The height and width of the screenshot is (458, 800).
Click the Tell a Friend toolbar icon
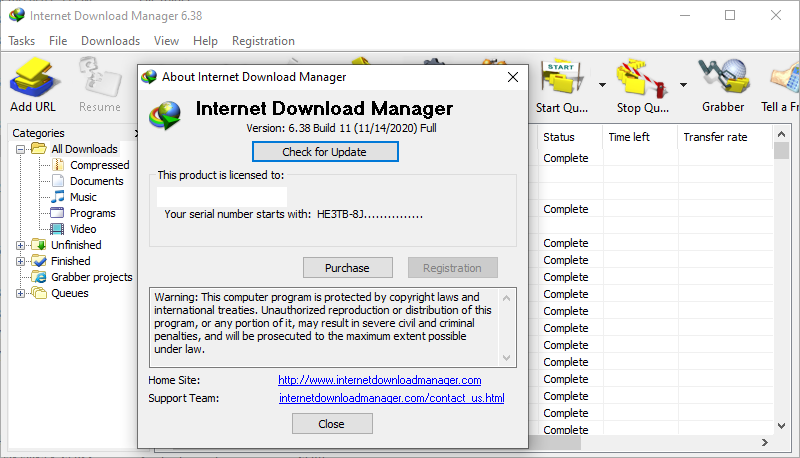pos(786,78)
